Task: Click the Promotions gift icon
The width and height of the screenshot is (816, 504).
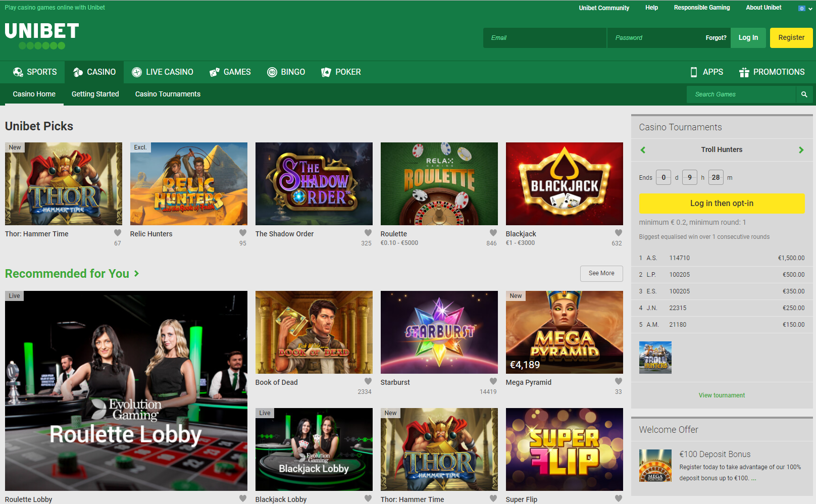Action: (744, 72)
